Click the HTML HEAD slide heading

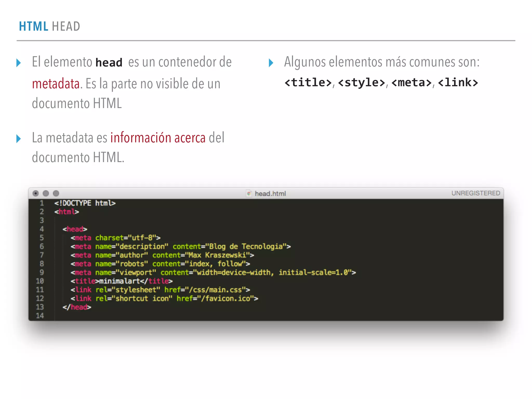tap(49, 26)
